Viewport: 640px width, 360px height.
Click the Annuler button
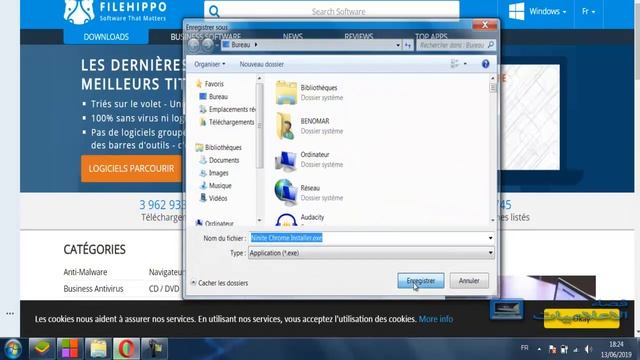469,281
